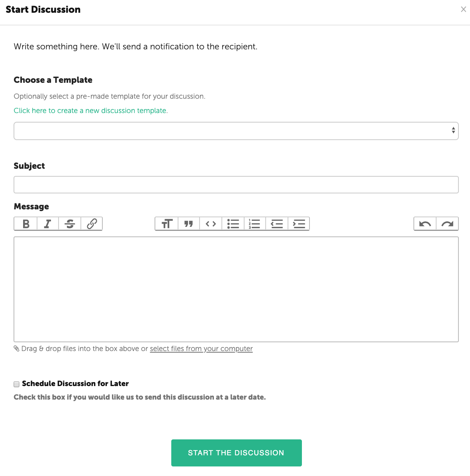Screen dimensions: 470x476
Task: Toggle bold formatting in message toolbar
Action: coord(26,224)
